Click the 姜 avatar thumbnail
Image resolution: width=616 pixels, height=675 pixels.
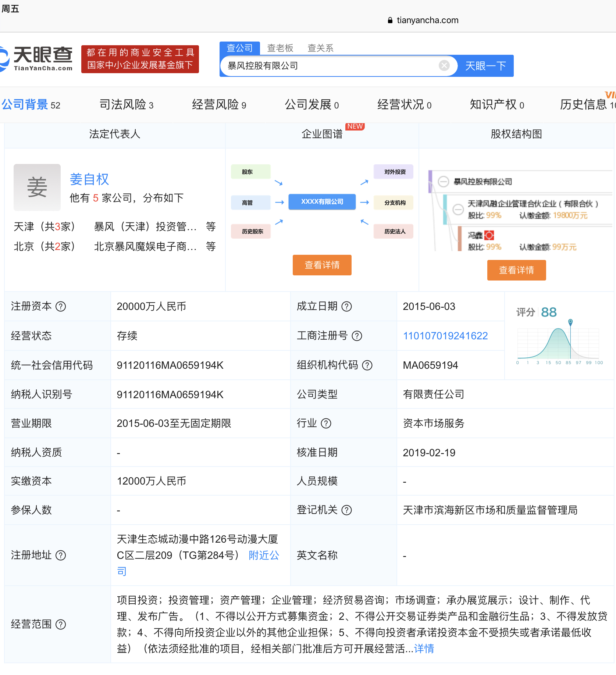pyautogui.click(x=37, y=187)
